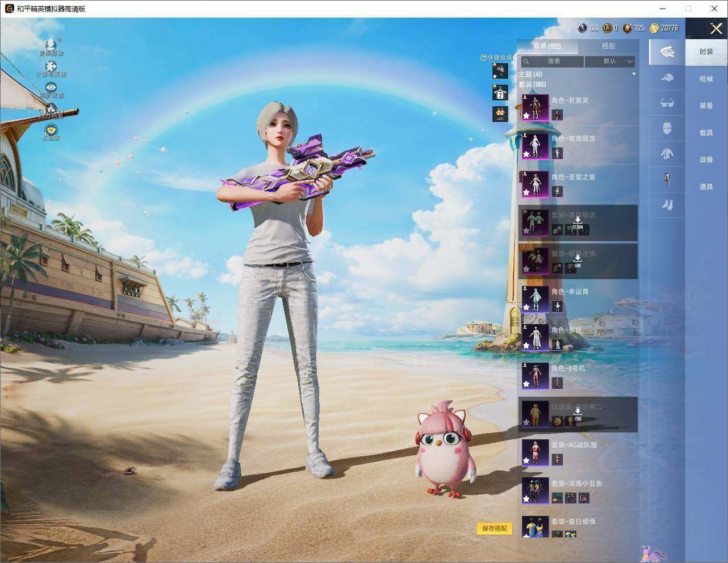Select the 玩偶服 bear costume thumbnail
This screenshot has height=563, width=728.
[535, 415]
